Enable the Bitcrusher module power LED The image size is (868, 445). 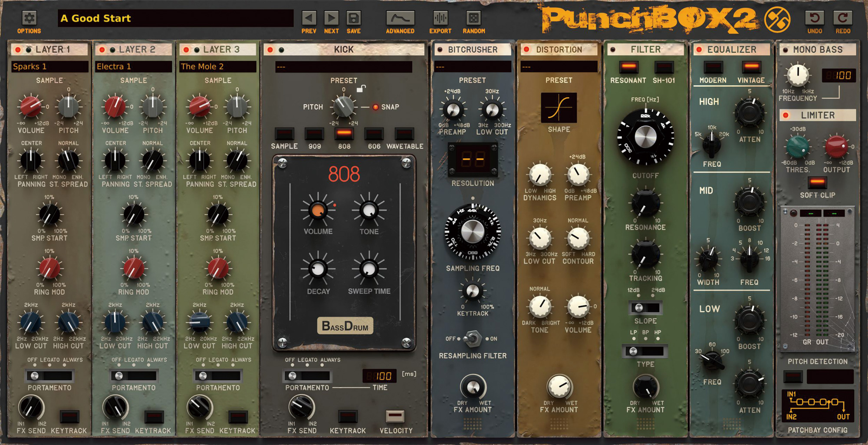tap(440, 49)
